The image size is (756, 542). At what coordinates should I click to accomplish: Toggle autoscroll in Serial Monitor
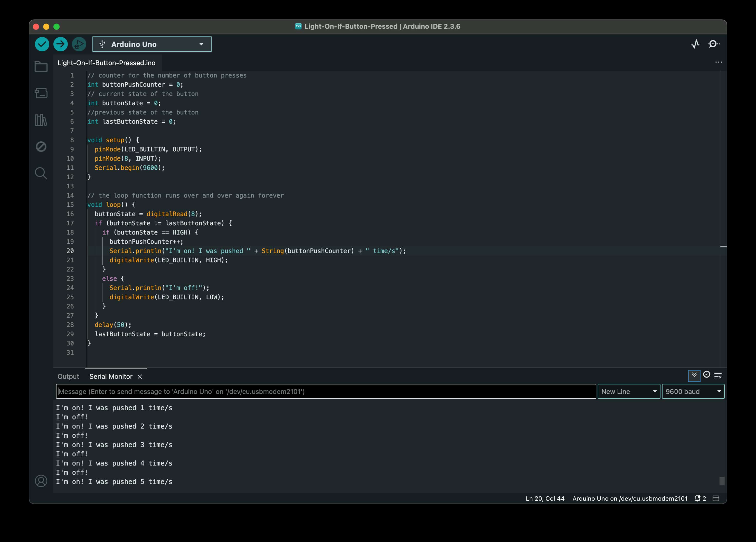click(x=694, y=375)
